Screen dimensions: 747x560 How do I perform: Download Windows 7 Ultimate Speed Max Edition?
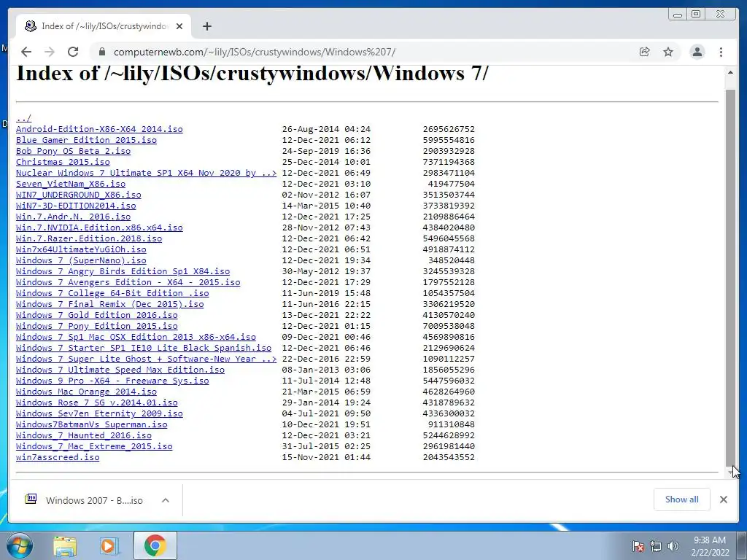[120, 370]
